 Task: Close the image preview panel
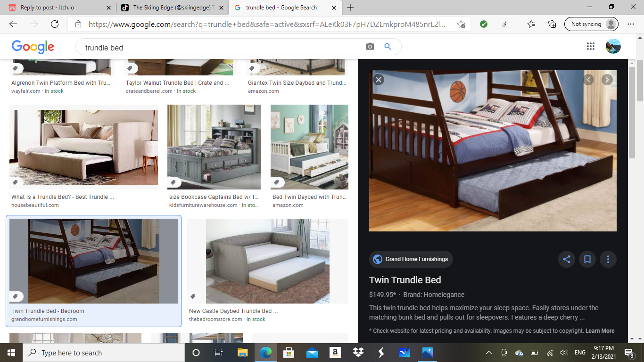click(379, 80)
